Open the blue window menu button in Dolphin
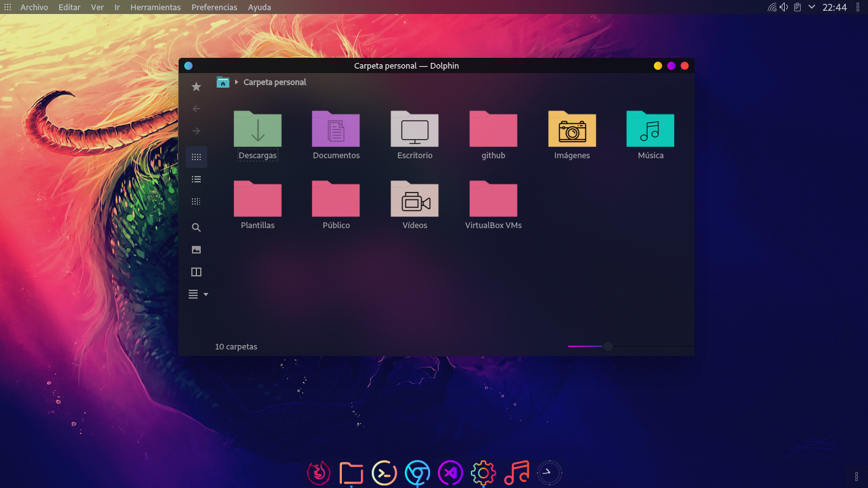 (x=188, y=65)
